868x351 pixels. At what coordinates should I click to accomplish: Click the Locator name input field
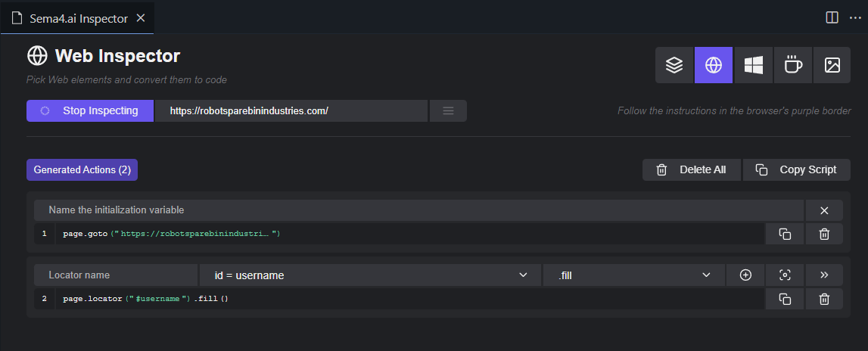pyautogui.click(x=116, y=275)
